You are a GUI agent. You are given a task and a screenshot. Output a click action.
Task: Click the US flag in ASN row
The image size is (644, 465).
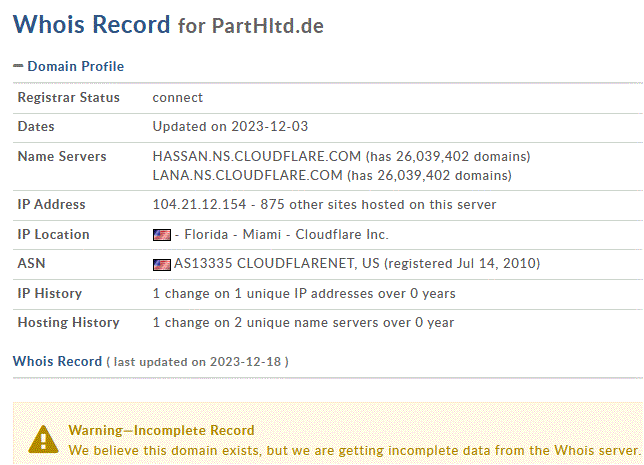[x=162, y=265]
